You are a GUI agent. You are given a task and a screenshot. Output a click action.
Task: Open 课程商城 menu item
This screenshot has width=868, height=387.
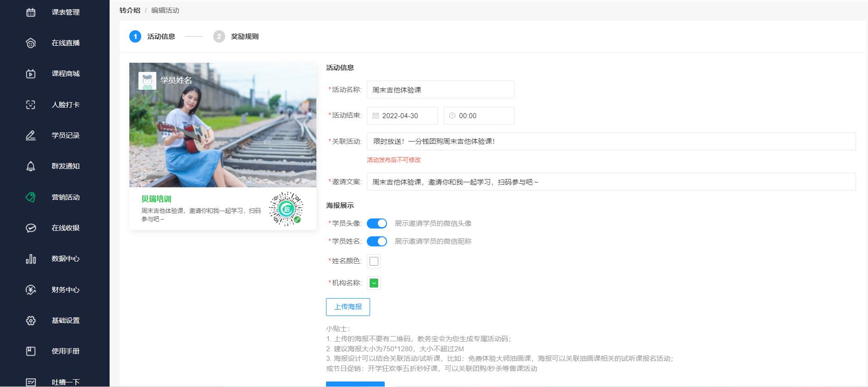[x=66, y=74]
